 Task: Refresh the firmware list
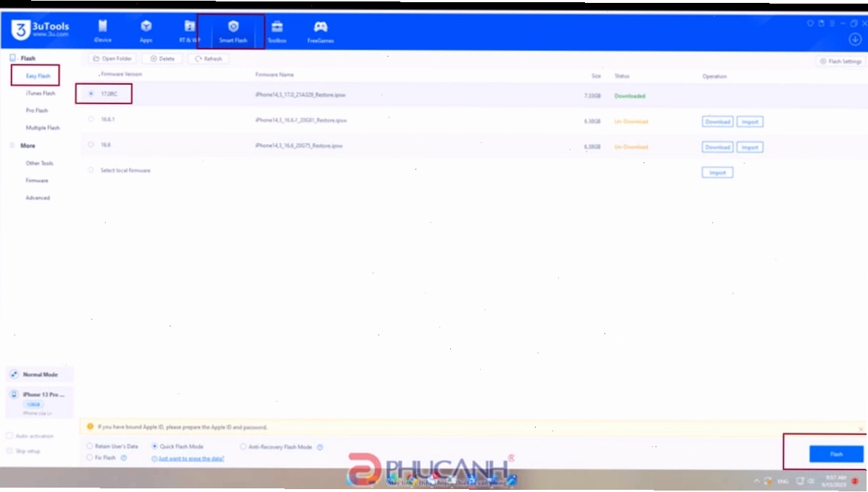coord(208,58)
